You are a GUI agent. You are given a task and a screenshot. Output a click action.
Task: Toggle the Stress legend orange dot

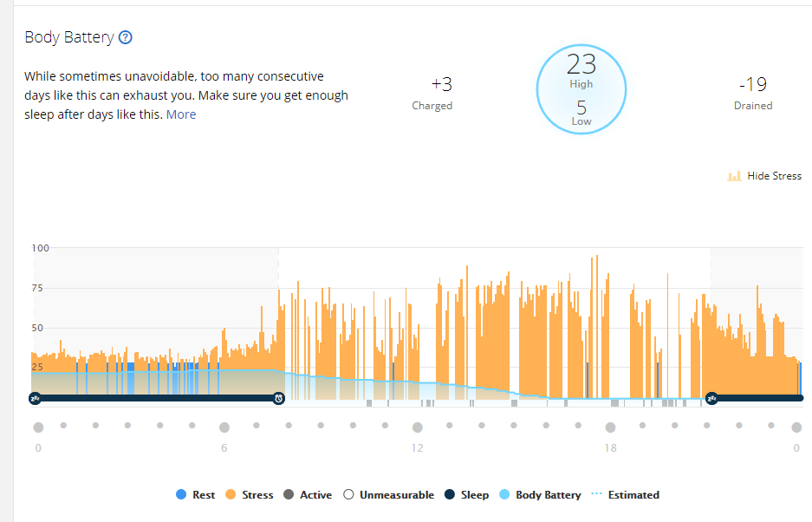click(x=231, y=494)
